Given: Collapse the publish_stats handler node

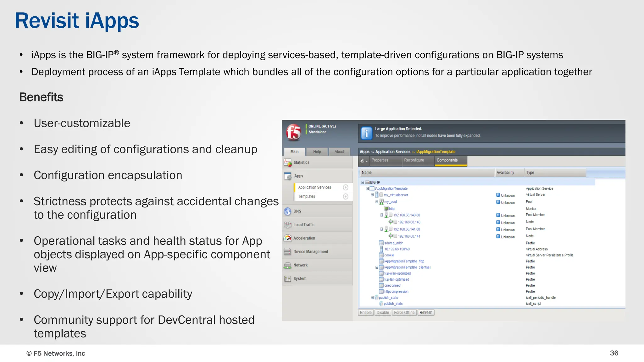Looking at the screenshot, I should pos(372,298).
